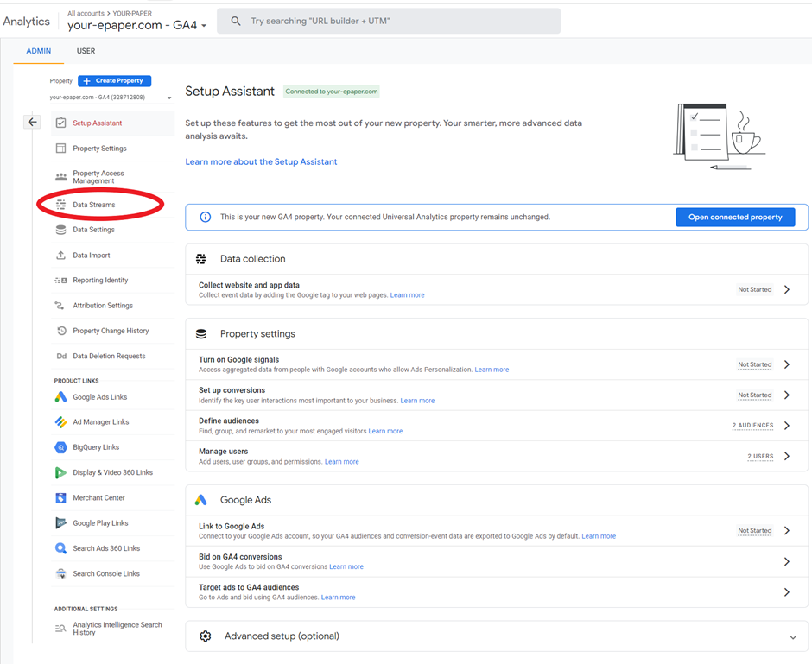
Task: Switch to the USER tab
Action: pos(86,51)
